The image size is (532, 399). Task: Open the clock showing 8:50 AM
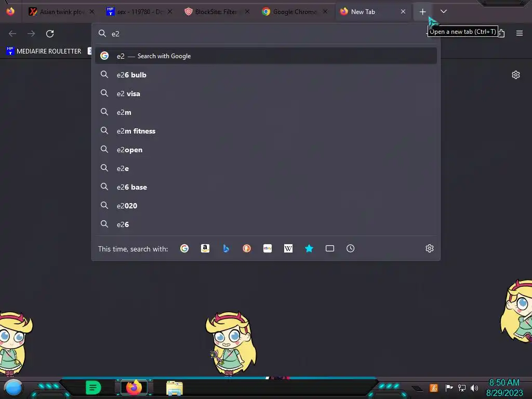[x=504, y=388]
